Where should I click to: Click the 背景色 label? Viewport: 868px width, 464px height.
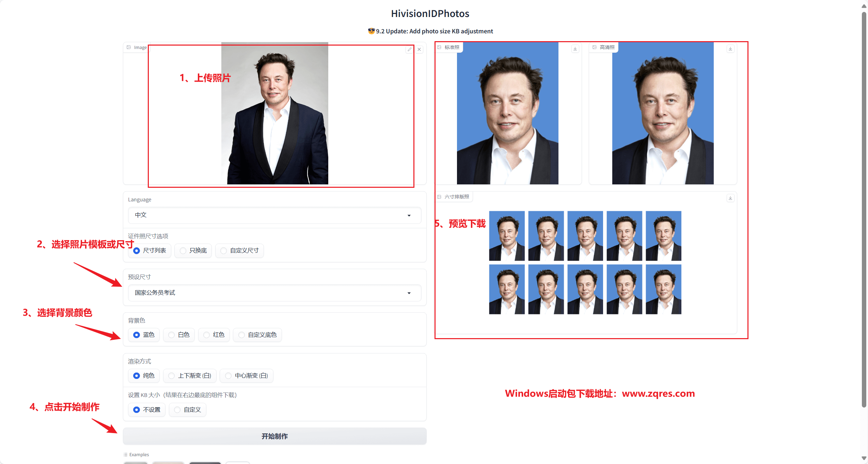tap(137, 320)
